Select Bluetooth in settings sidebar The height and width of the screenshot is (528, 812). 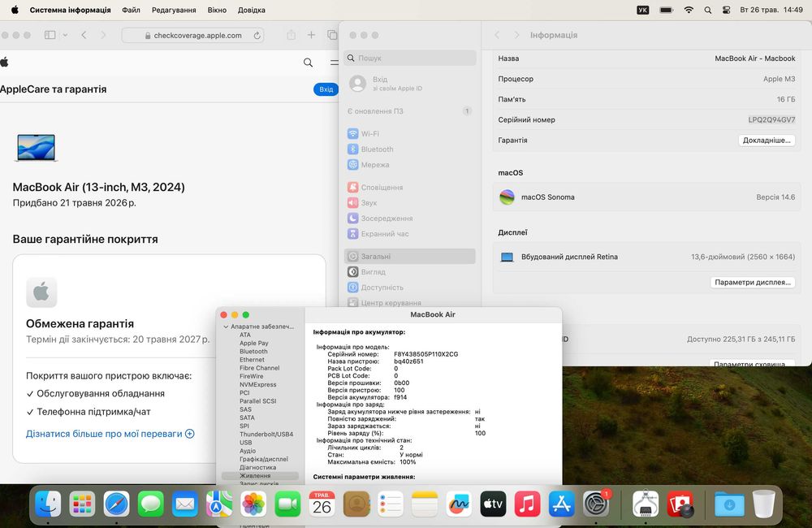coord(409,149)
